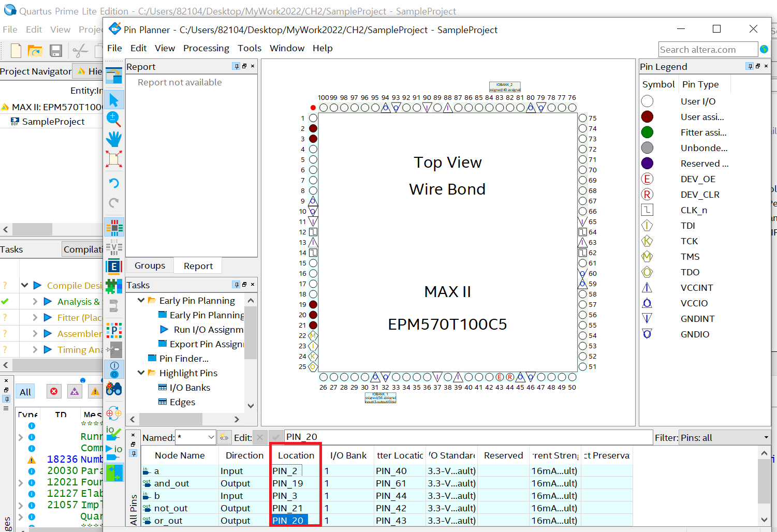Click the blue E edges toolbar icon

[x=114, y=267]
